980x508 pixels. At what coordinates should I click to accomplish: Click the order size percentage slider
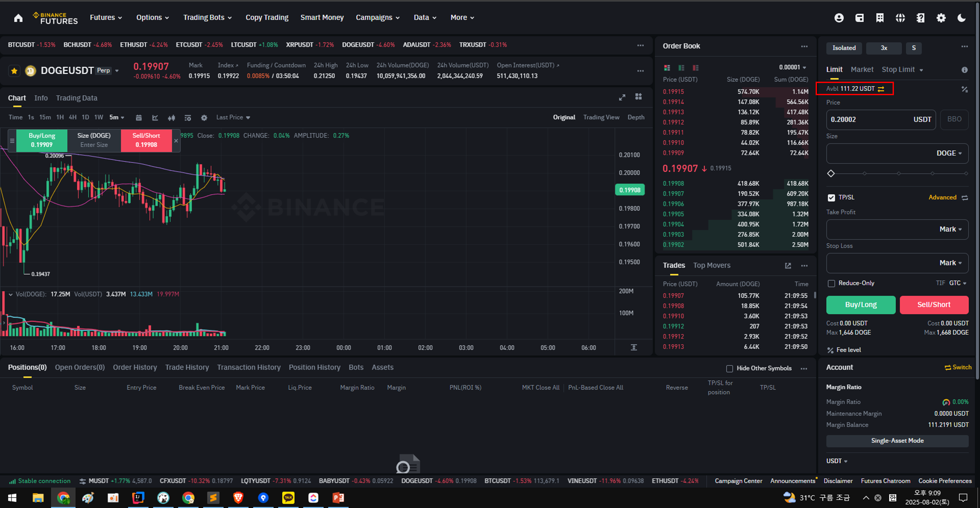tap(898, 173)
